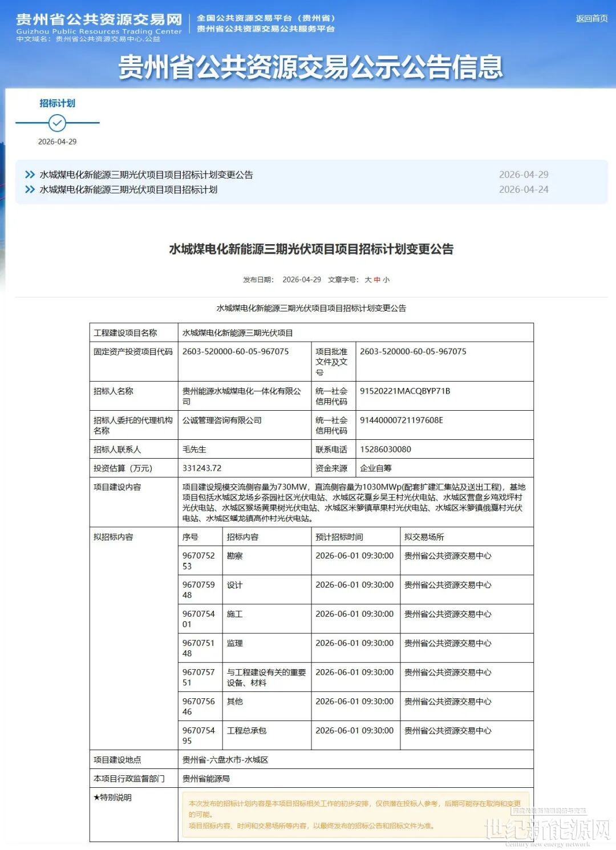Select the 招标计划 stage tab
The height and width of the screenshot is (850, 616).
pyautogui.click(x=57, y=103)
